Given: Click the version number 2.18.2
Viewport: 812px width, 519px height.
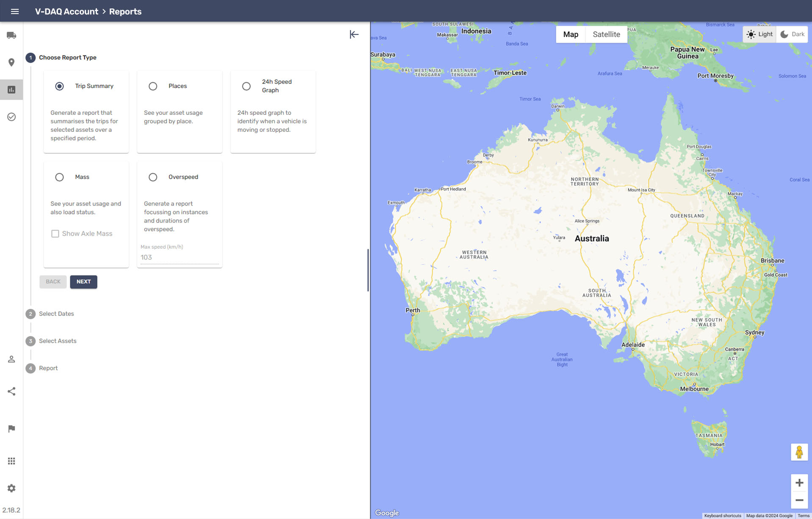Looking at the screenshot, I should click(11, 510).
